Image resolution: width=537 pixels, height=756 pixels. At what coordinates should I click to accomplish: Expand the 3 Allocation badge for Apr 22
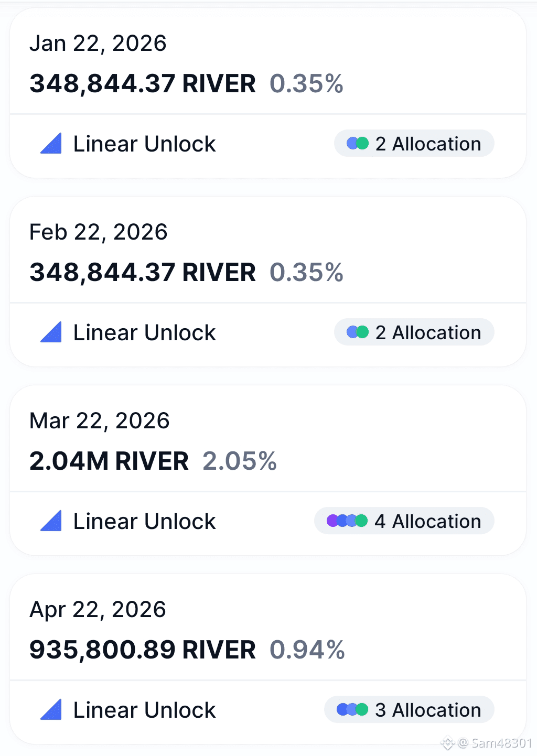410,709
